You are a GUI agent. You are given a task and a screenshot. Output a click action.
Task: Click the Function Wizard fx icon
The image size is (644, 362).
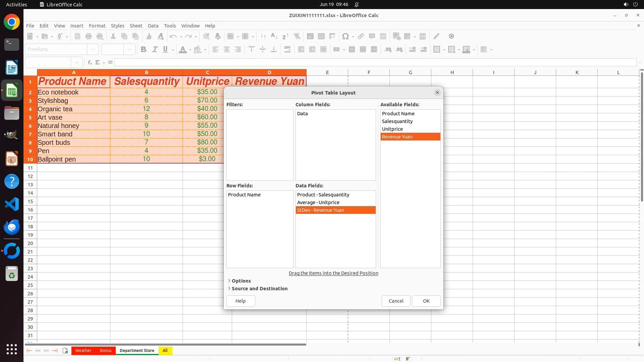coord(90,62)
